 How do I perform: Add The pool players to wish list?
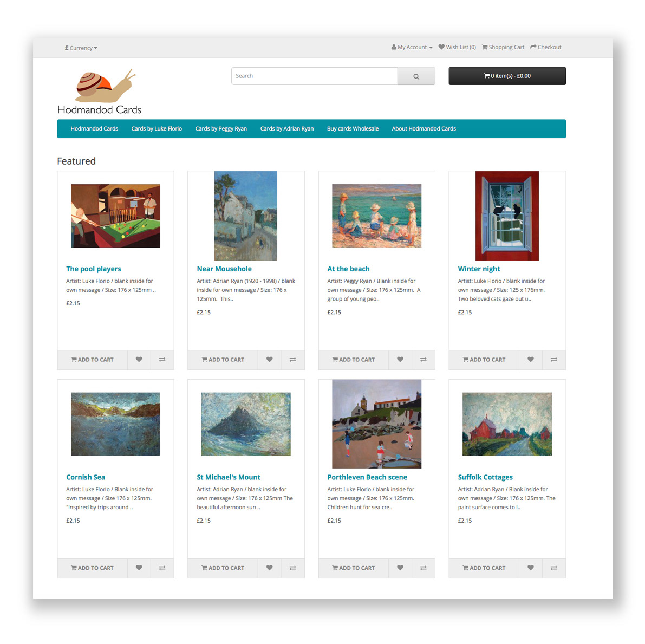(139, 360)
